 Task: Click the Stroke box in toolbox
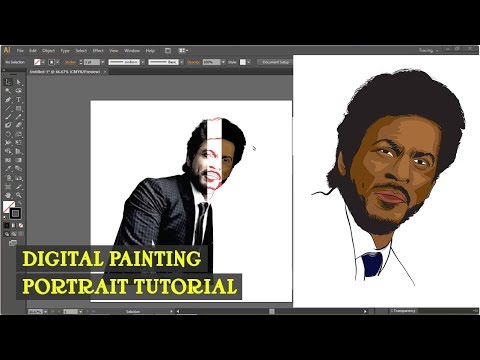[15, 213]
